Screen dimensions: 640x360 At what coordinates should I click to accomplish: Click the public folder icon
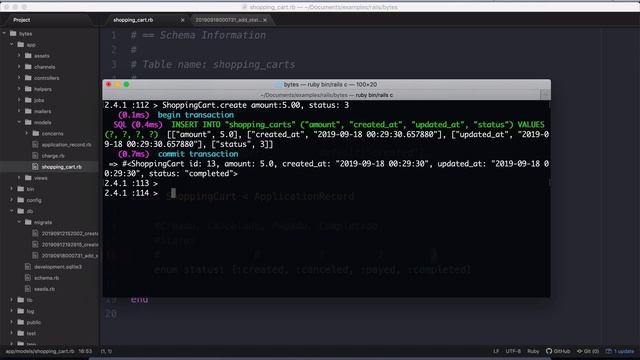[x=21, y=322]
